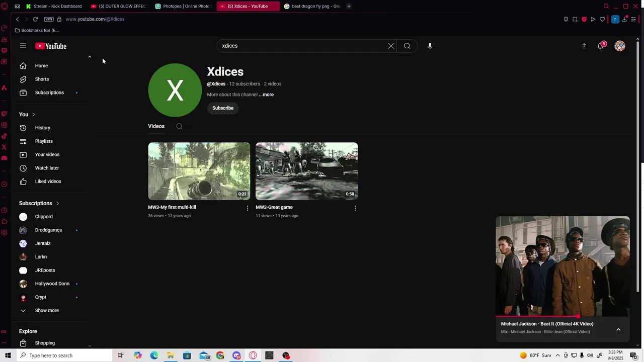Expand the miniplayer chevron

click(618, 329)
